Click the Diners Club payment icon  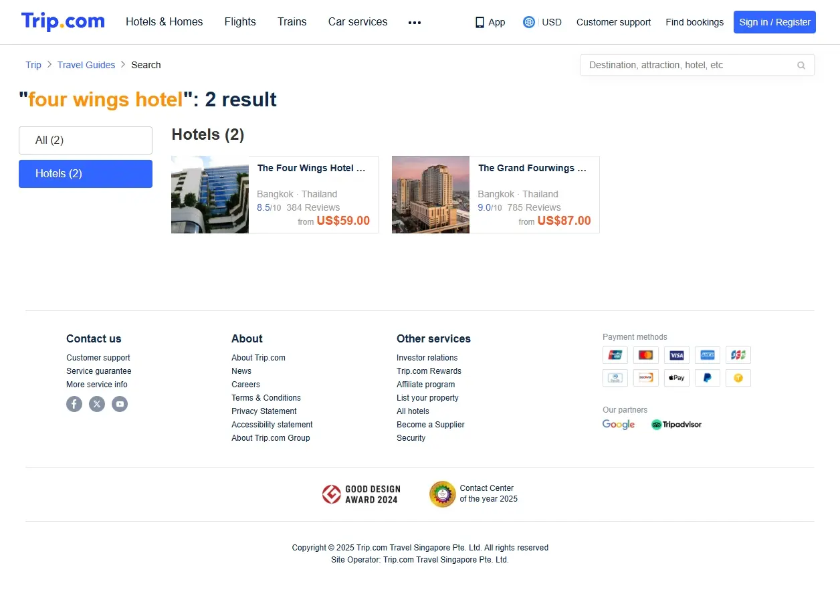pyautogui.click(x=615, y=378)
